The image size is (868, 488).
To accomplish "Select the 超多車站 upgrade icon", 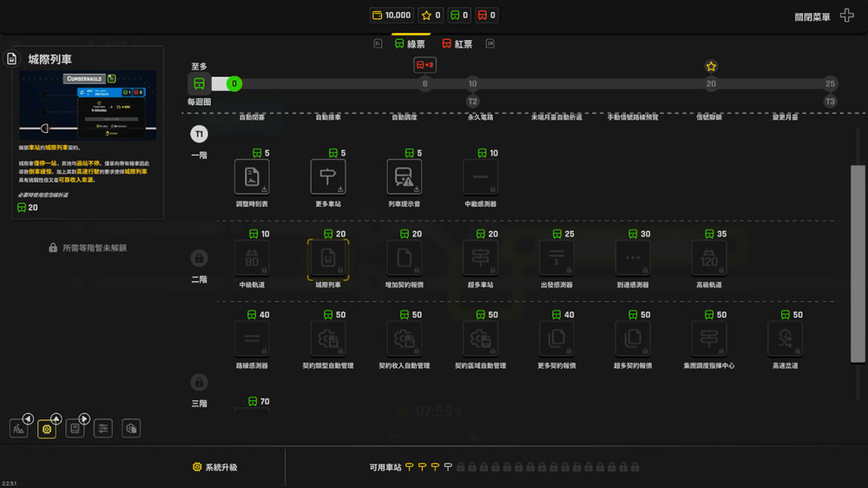I will pyautogui.click(x=481, y=258).
